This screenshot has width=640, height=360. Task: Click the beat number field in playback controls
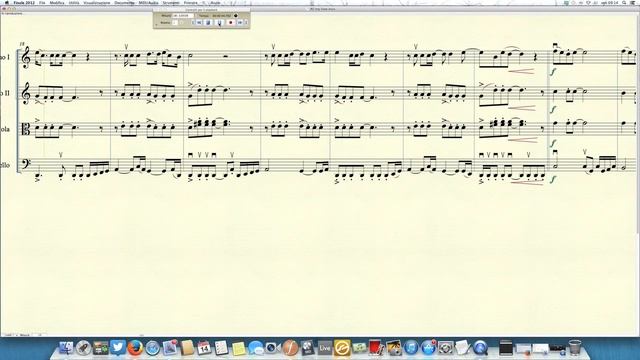175,22
